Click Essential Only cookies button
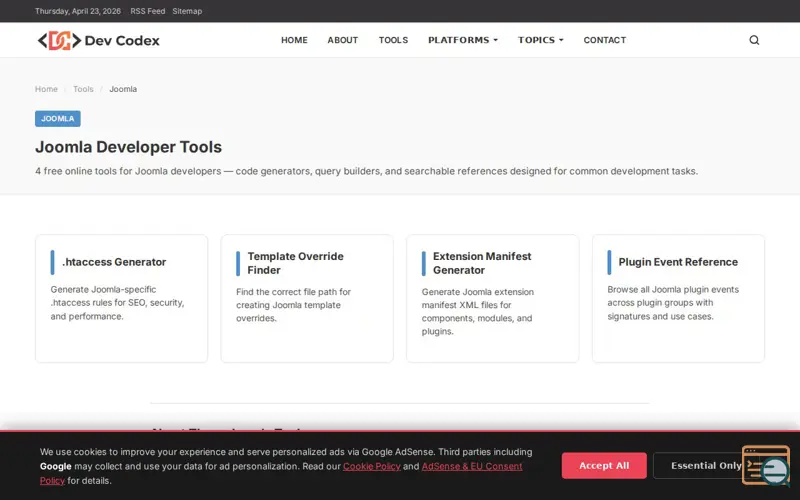This screenshot has height=500, width=800. click(702, 465)
